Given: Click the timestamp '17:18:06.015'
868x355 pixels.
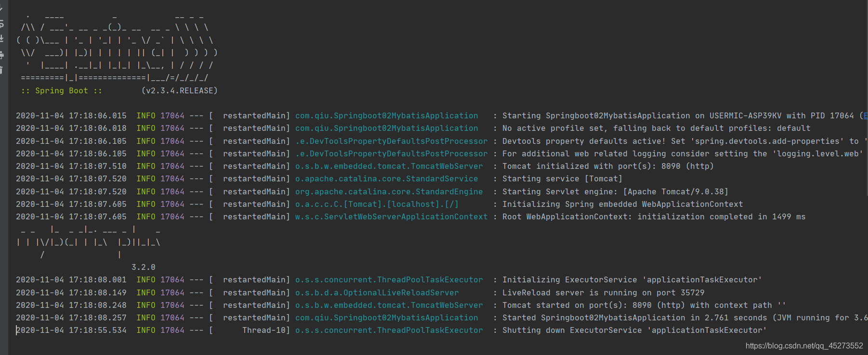Looking at the screenshot, I should tap(98, 115).
